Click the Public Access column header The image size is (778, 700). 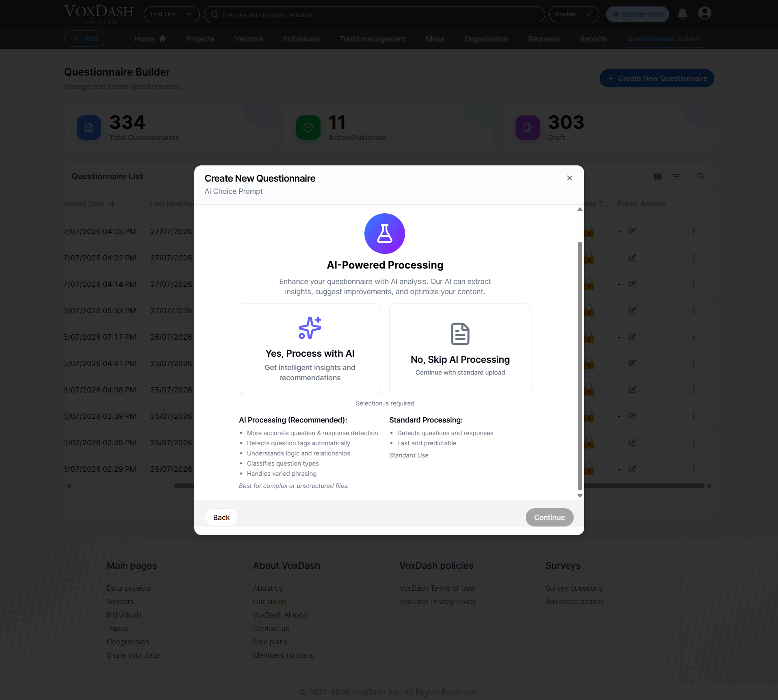pyautogui.click(x=641, y=204)
